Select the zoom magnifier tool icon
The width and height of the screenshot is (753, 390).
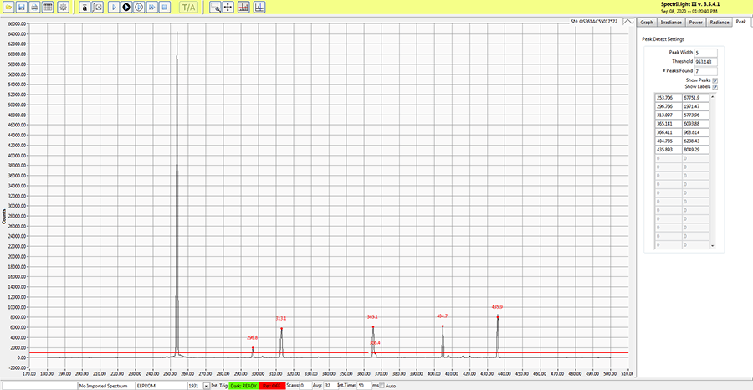pyautogui.click(x=215, y=7)
